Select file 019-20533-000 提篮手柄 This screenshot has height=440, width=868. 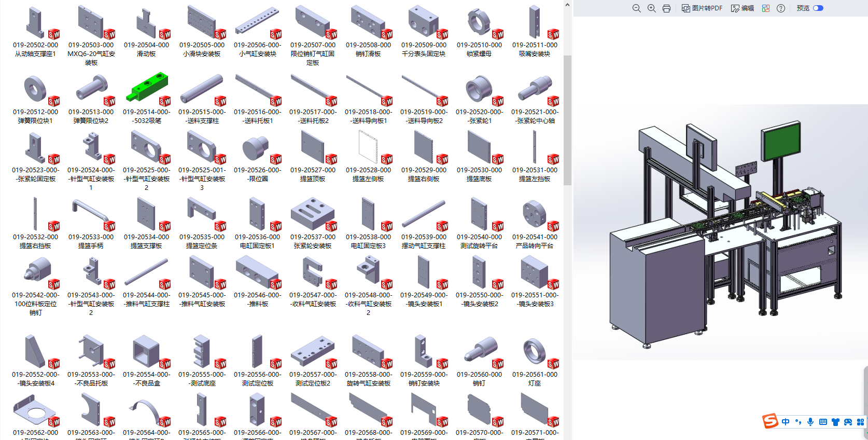click(91, 224)
